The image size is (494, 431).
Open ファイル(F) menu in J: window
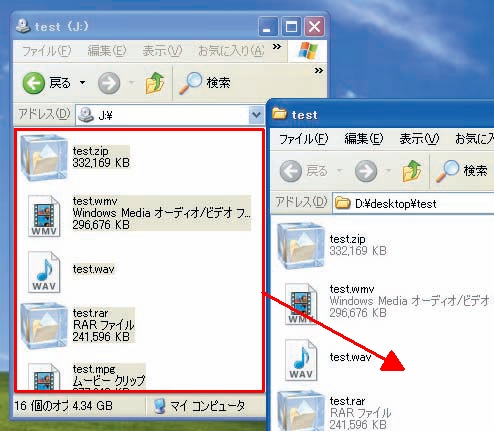pyautogui.click(x=46, y=51)
